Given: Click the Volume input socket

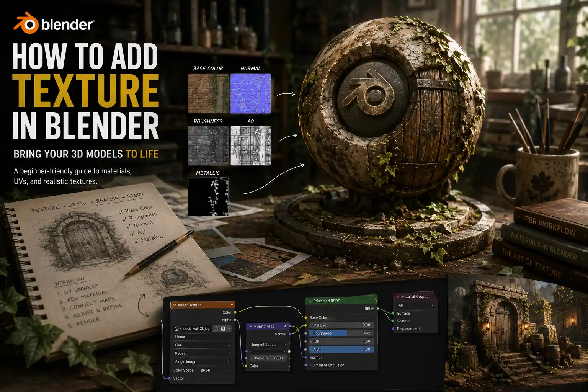Looking at the screenshot, I should (x=393, y=321).
